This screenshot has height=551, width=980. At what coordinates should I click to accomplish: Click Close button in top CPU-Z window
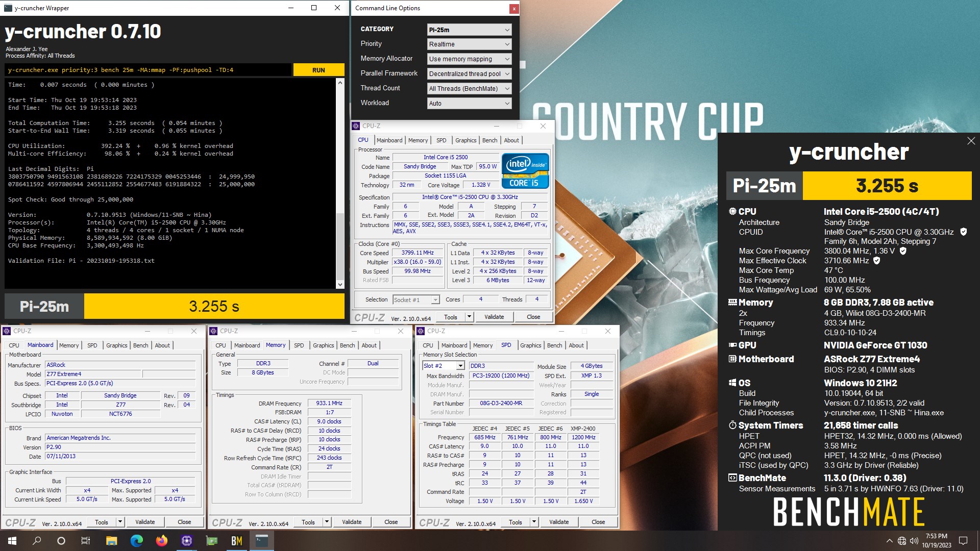(x=533, y=317)
